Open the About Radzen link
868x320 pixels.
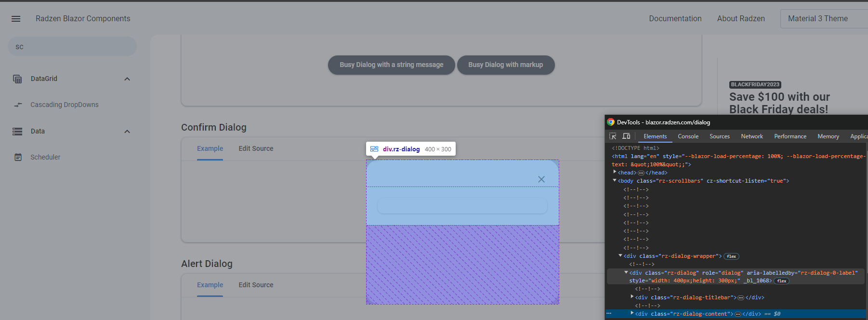point(741,19)
